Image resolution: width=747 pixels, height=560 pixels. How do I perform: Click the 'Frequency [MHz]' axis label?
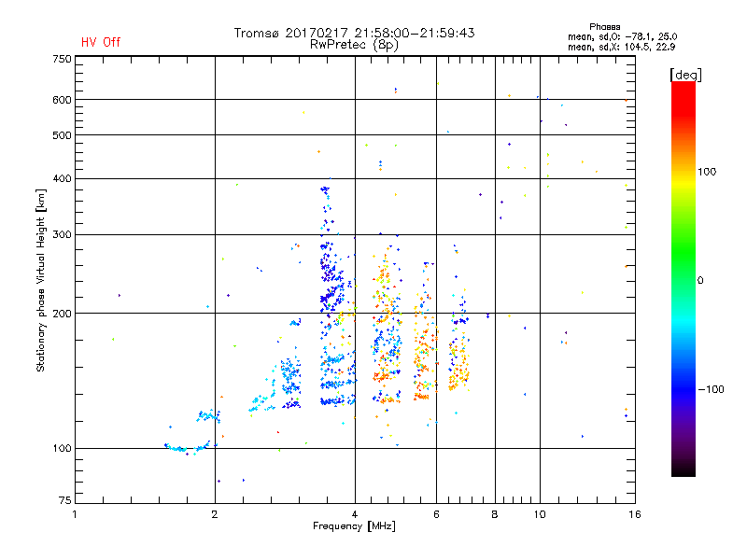pyautogui.click(x=354, y=526)
